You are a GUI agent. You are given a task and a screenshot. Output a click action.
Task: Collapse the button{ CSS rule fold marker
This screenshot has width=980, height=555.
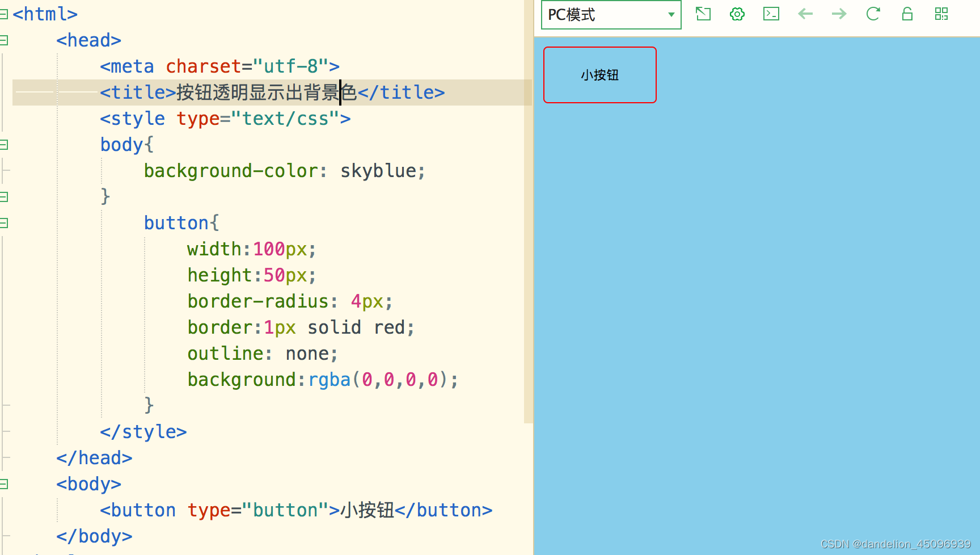(x=3, y=223)
